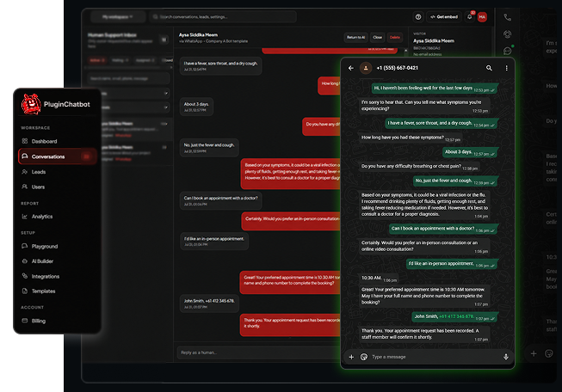Click the Billing card icon

pyautogui.click(x=25, y=321)
